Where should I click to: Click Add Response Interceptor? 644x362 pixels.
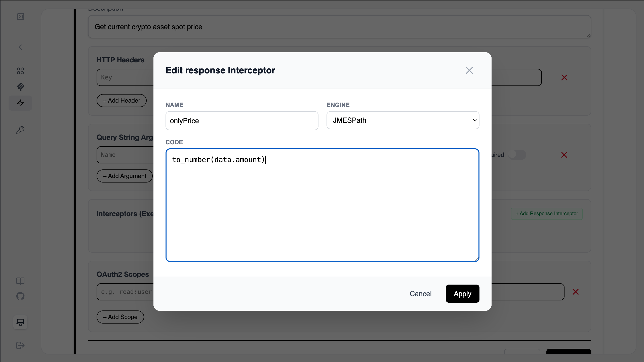[x=547, y=214]
